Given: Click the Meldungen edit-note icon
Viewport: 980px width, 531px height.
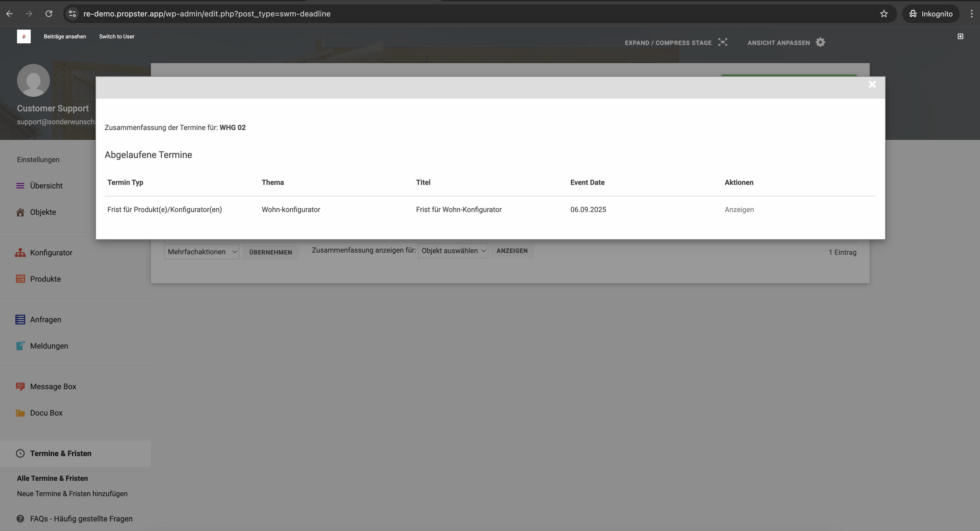Looking at the screenshot, I should click(x=20, y=346).
